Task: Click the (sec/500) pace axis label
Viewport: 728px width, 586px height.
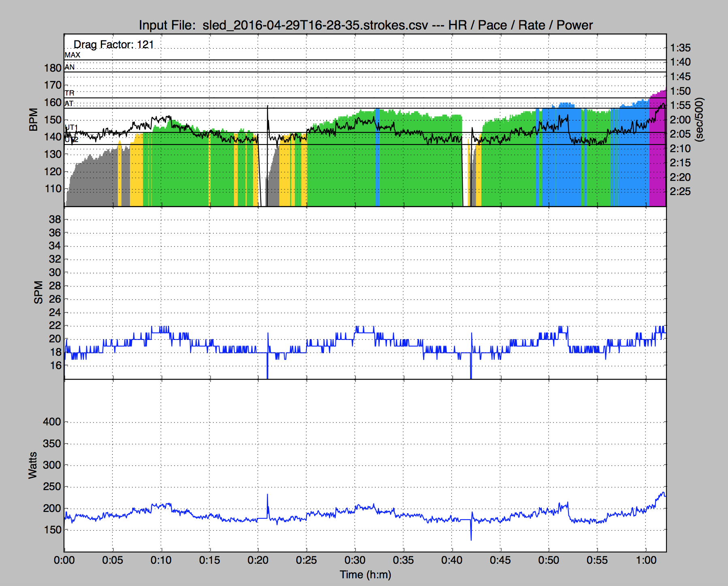Action: tap(699, 120)
